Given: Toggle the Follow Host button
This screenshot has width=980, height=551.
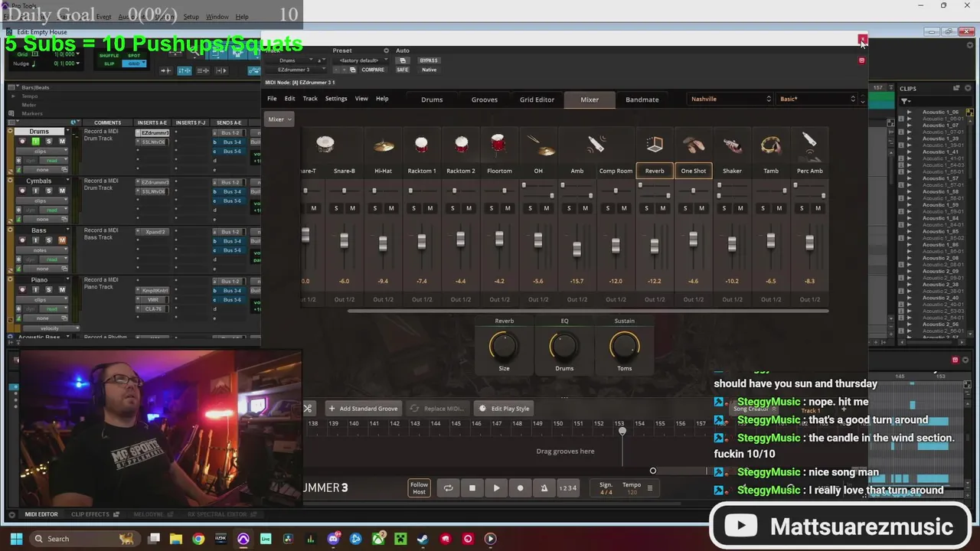Looking at the screenshot, I should coord(419,488).
